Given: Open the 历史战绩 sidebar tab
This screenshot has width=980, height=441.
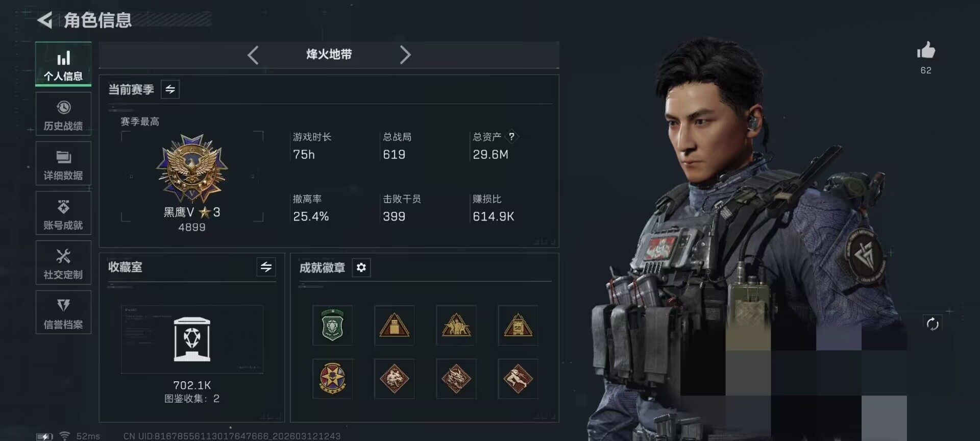Looking at the screenshot, I should [x=63, y=114].
